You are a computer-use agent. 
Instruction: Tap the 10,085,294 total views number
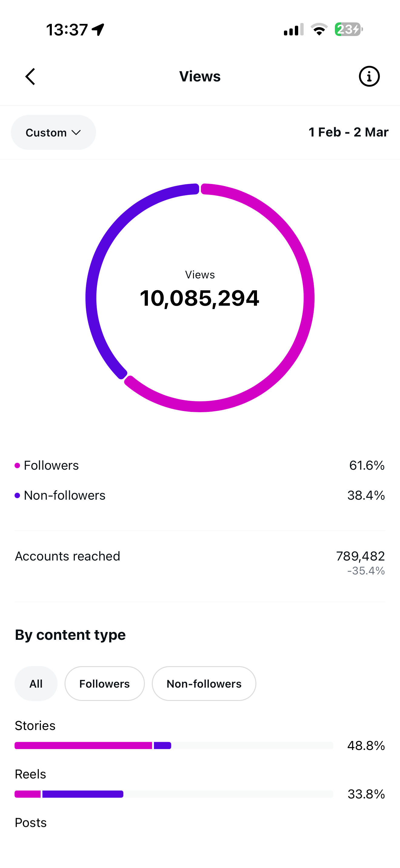pos(200,298)
